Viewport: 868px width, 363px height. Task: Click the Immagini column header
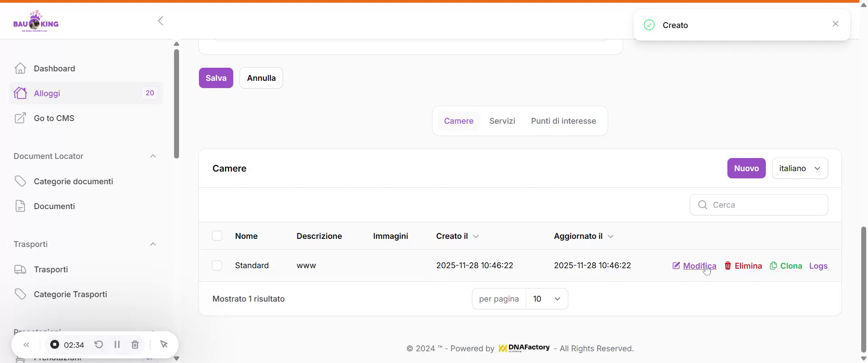click(x=391, y=236)
